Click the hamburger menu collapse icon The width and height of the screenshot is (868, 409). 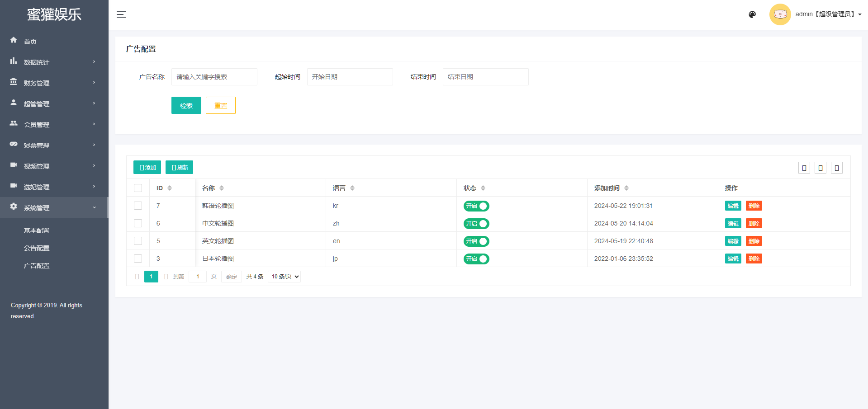tap(121, 14)
